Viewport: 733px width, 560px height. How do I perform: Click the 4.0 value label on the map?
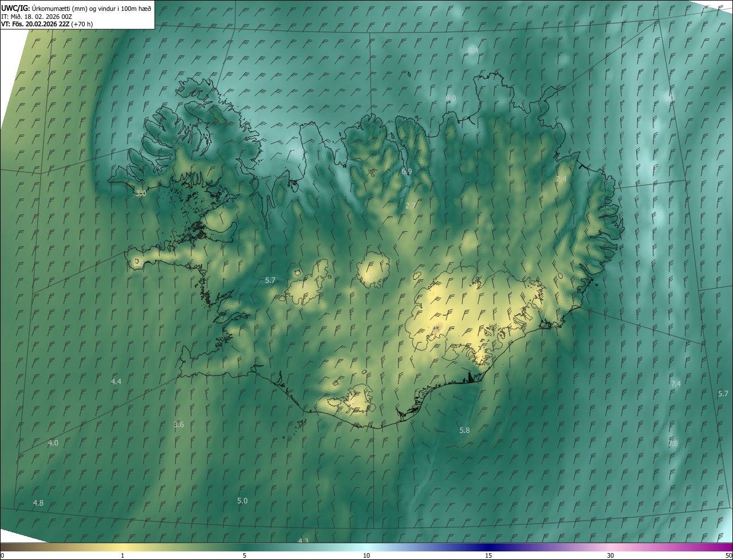[53, 443]
